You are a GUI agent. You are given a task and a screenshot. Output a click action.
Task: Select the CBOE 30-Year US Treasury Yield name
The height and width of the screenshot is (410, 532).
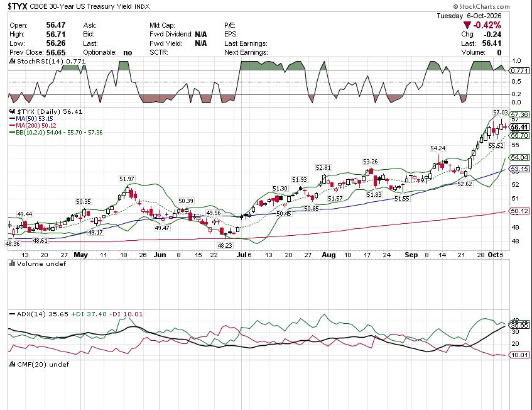click(81, 6)
